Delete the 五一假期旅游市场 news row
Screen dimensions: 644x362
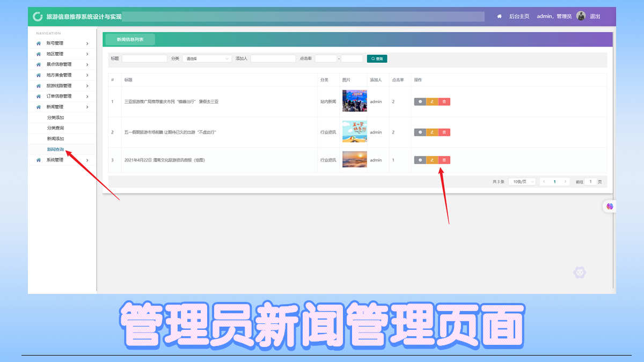coord(444,132)
